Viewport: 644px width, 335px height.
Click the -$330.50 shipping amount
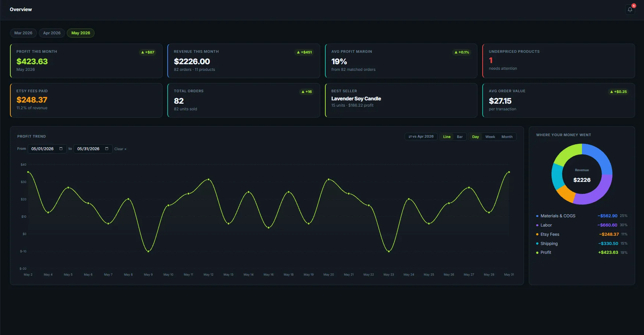click(608, 244)
